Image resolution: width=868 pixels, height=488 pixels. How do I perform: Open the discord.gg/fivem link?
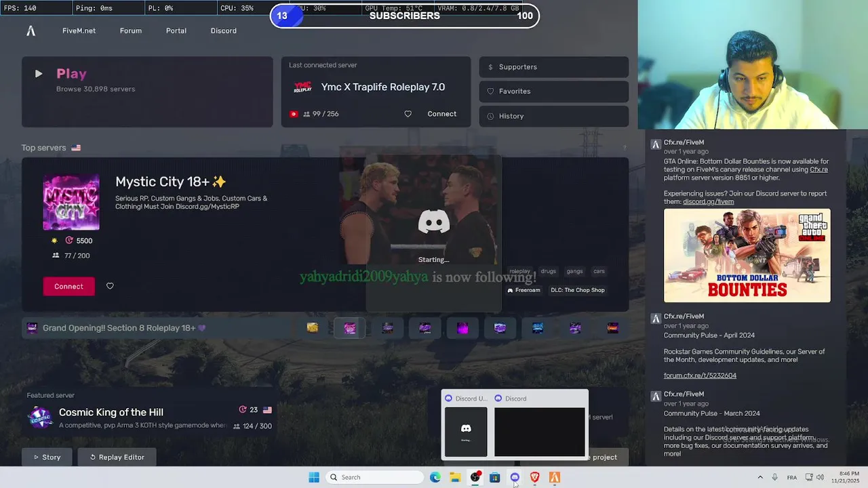[x=708, y=201]
